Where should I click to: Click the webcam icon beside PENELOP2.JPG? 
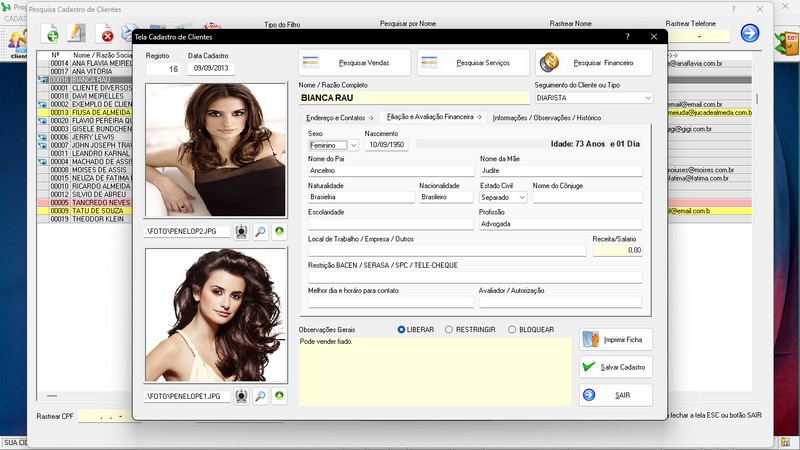[241, 232]
